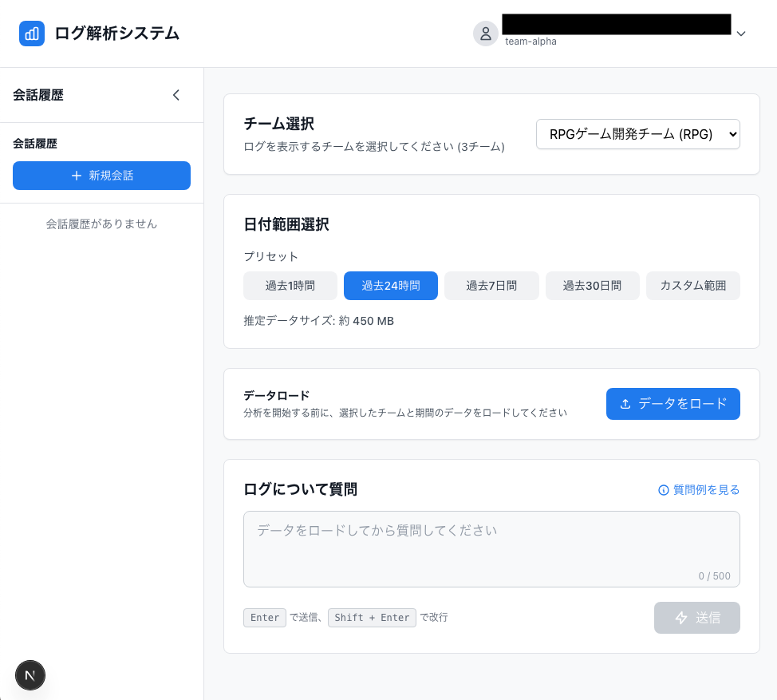Open the RPGゲーム開発チーム selection dropdown

[637, 134]
